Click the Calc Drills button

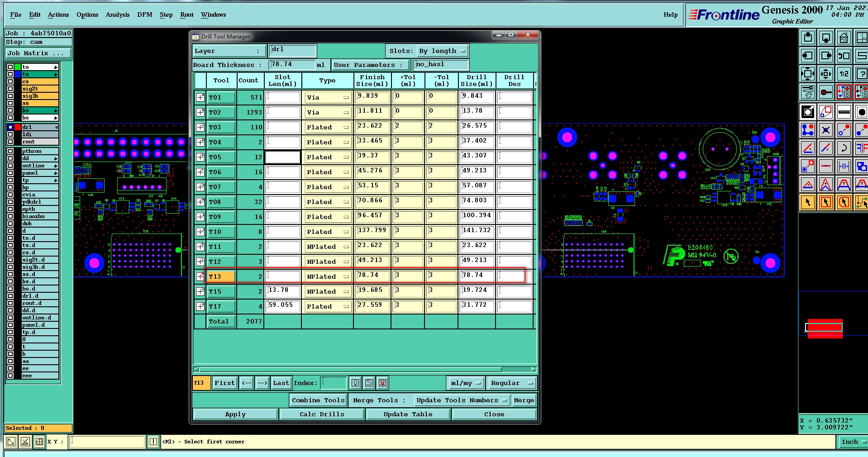[x=322, y=414]
